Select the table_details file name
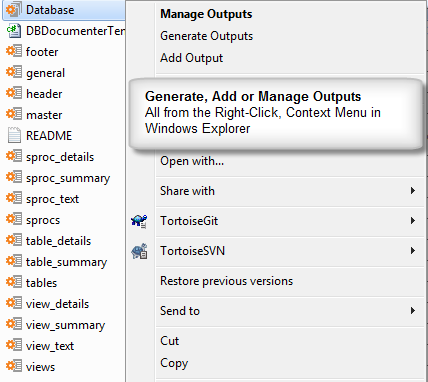Screen dimensions: 428x382 58,241
